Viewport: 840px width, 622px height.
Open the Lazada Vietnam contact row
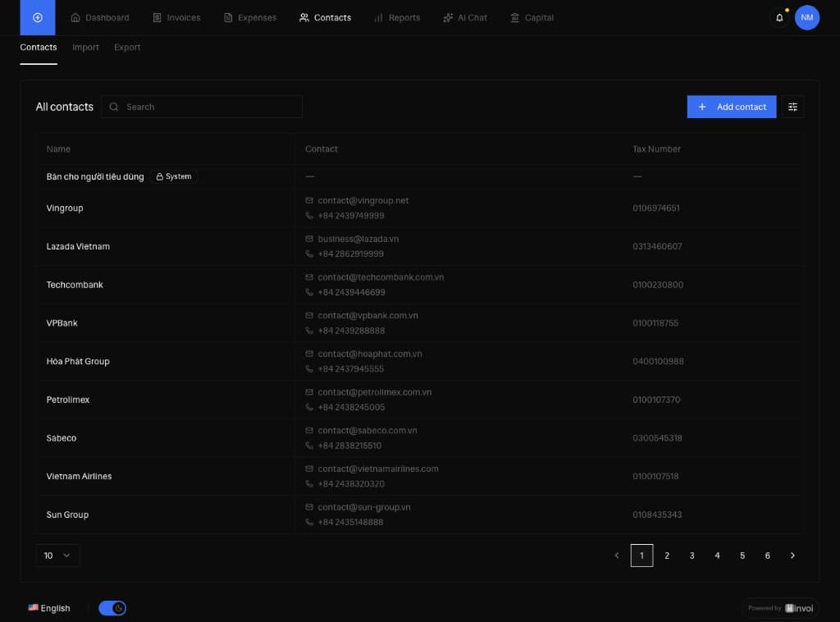(x=419, y=246)
